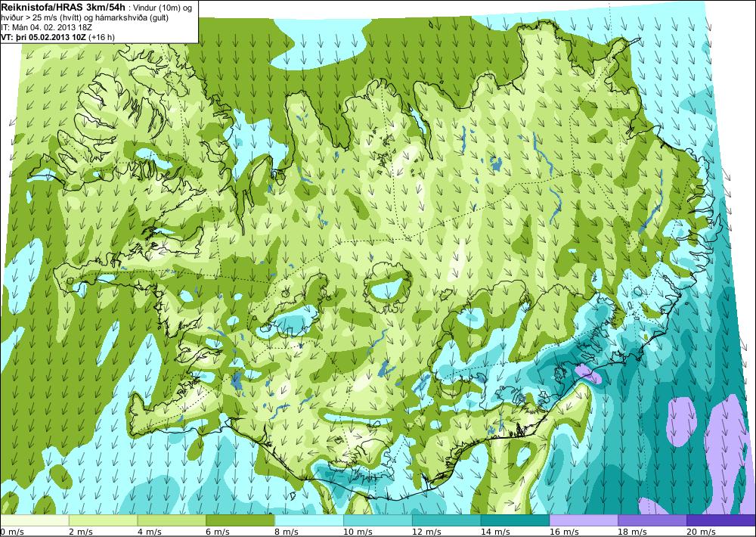Image resolution: width=756 pixels, height=537 pixels.
Task: Click the "2 m/s" legend label
Action: click(x=81, y=532)
